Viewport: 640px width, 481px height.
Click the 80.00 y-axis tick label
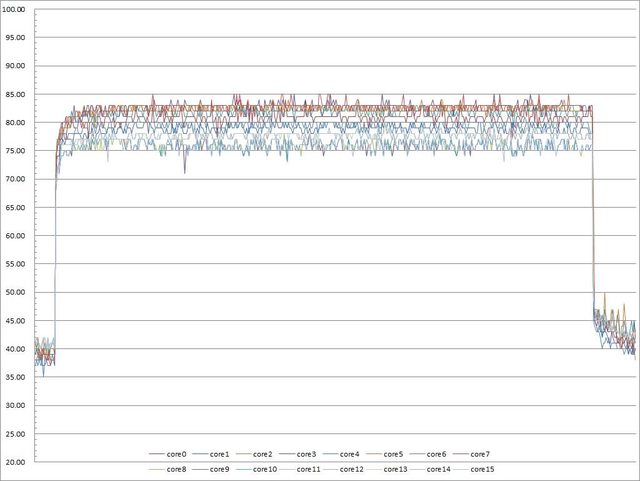[x=16, y=123]
